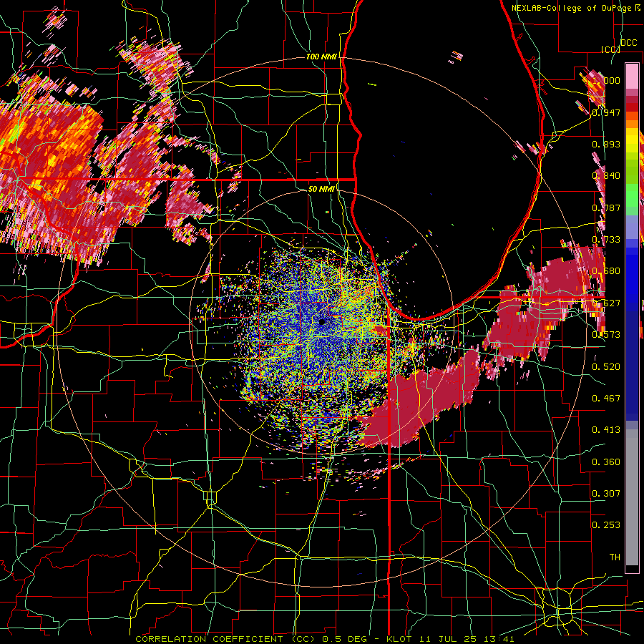Pick the bright green segment of color bar
644x644 pixels.
(632, 196)
